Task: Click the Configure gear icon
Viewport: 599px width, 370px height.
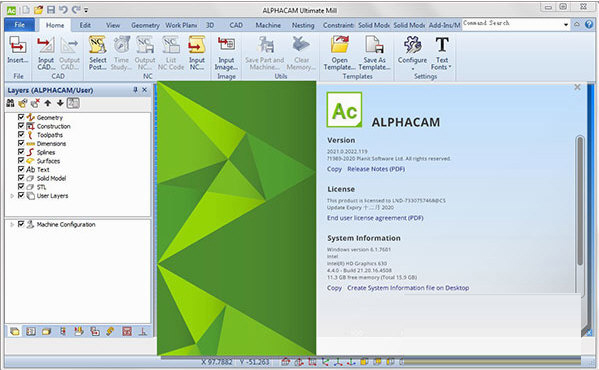Action: click(x=413, y=45)
